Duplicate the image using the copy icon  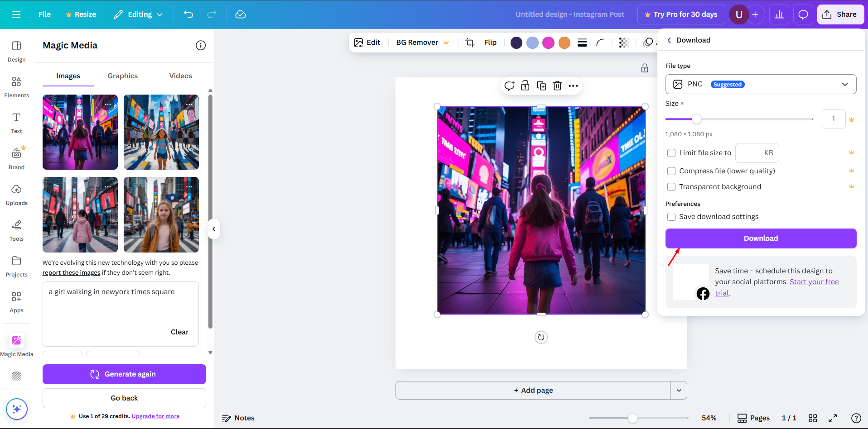pos(541,86)
